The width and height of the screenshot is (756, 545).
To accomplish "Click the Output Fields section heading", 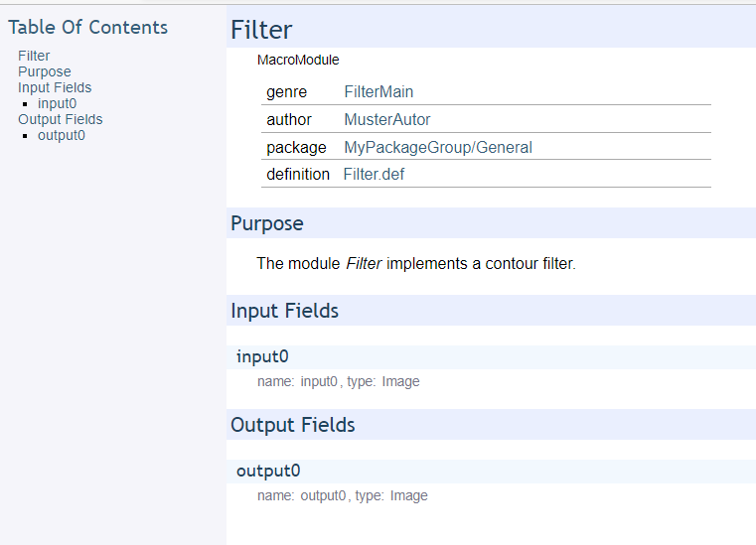I will click(x=292, y=425).
